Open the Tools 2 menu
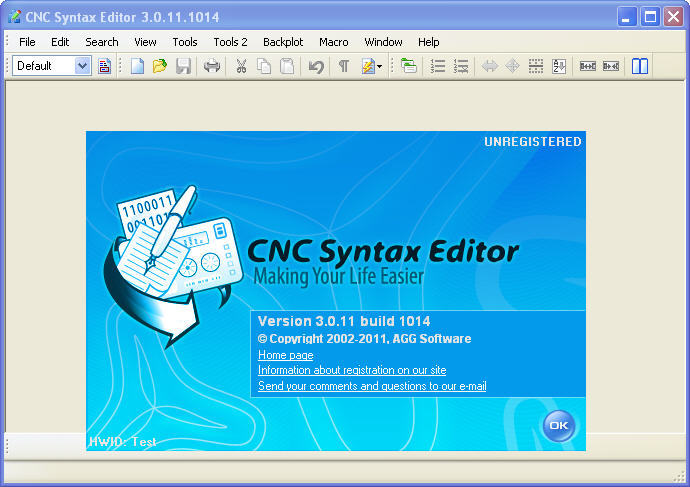Viewport: 690px width, 487px height. coord(230,42)
